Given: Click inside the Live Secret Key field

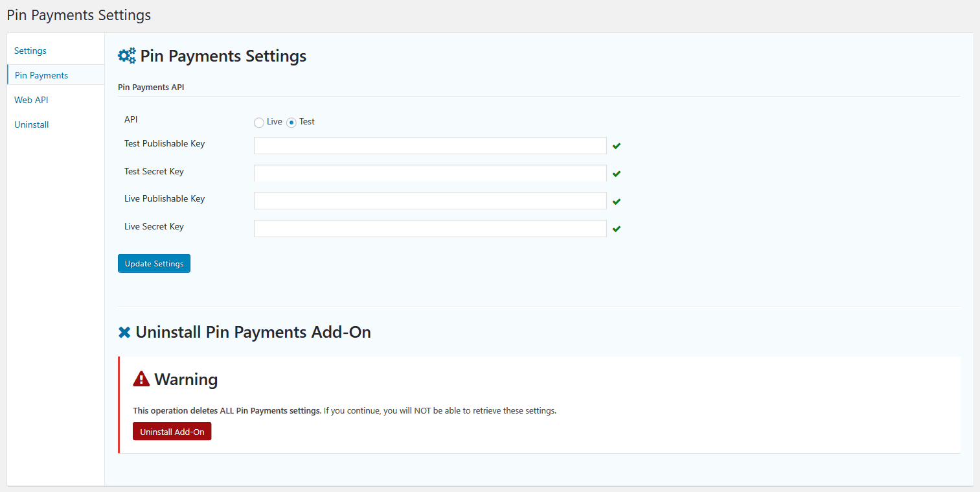Looking at the screenshot, I should click(x=429, y=228).
